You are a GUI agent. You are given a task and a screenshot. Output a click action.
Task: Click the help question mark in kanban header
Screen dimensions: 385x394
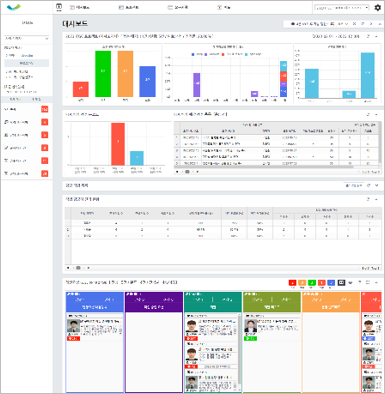tap(360, 282)
